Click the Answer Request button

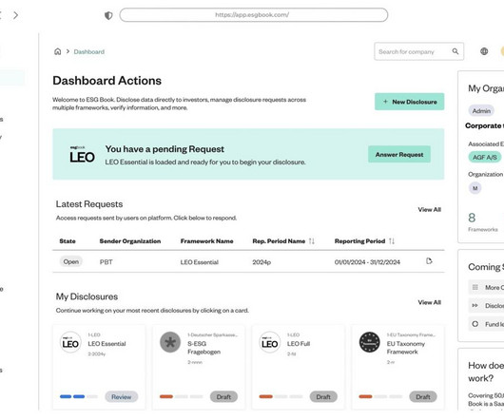pyautogui.click(x=399, y=155)
